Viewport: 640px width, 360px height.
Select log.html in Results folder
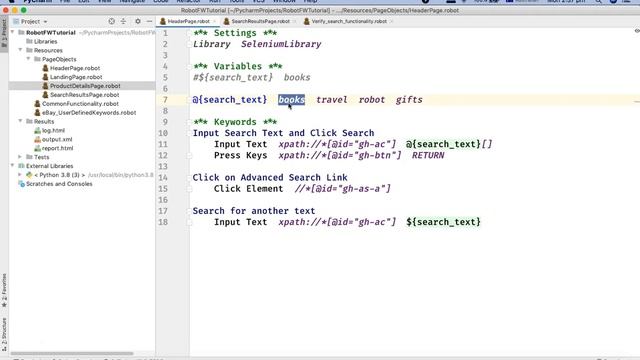pos(53,131)
